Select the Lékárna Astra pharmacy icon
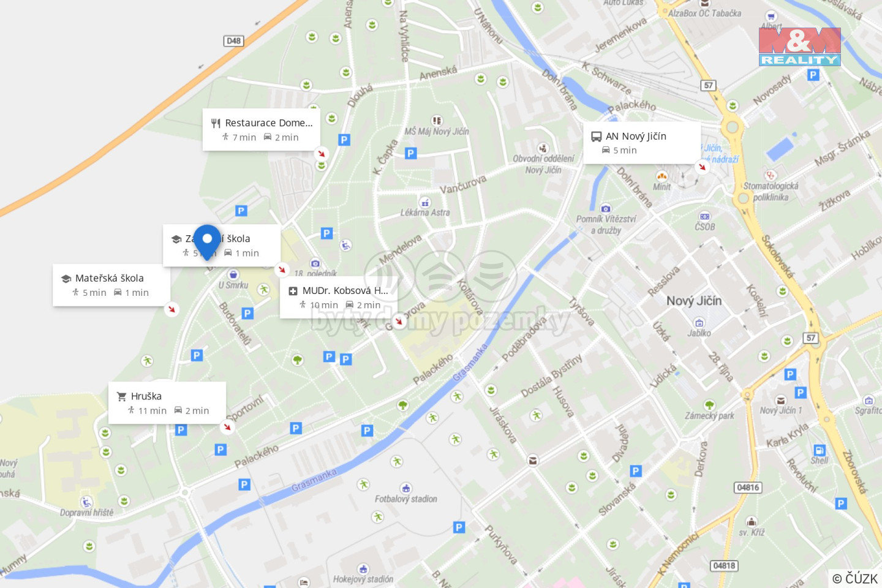 (x=424, y=202)
